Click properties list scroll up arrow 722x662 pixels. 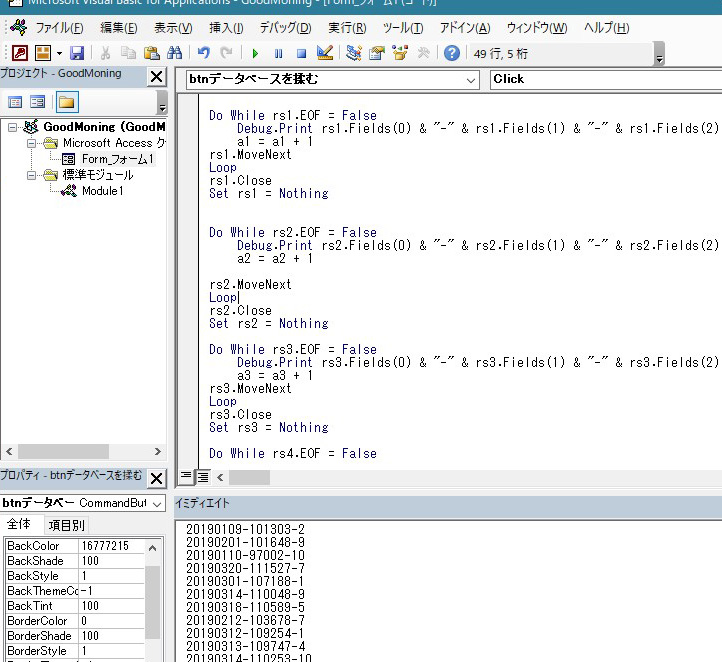tap(152, 548)
